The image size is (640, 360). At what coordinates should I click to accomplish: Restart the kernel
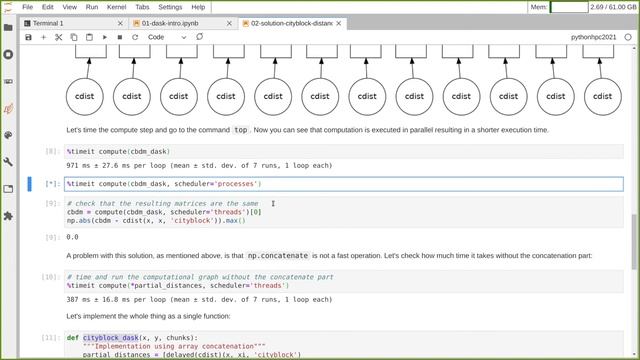pos(135,37)
